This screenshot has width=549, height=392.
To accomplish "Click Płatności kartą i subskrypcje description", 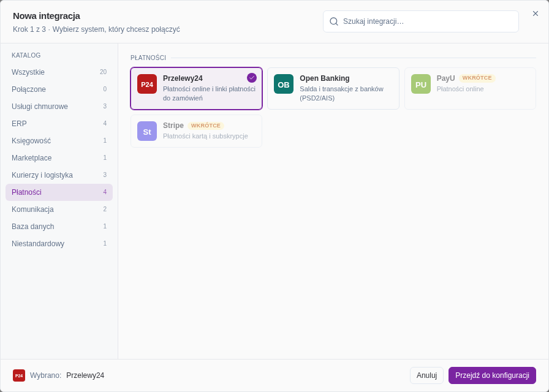I will tap(205, 136).
